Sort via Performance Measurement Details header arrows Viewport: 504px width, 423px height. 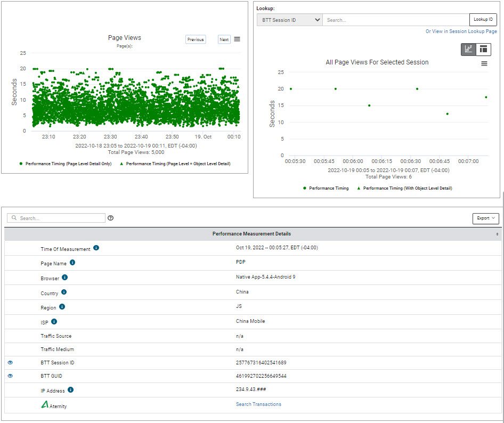(x=497, y=234)
